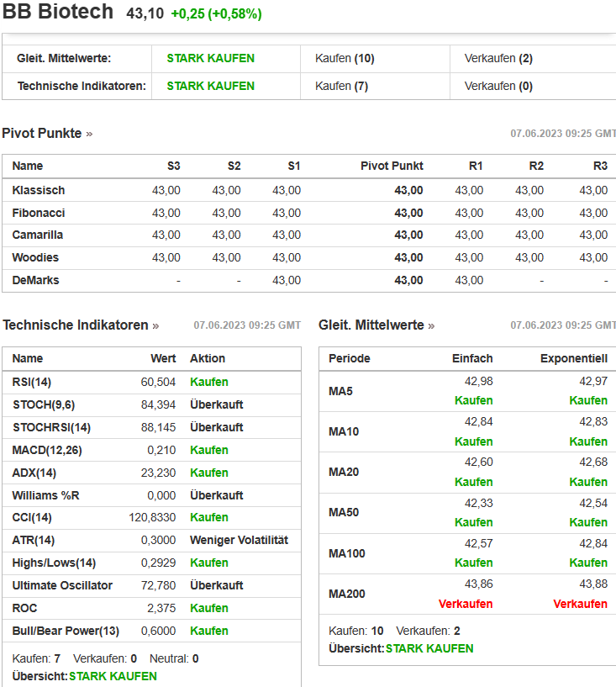Image resolution: width=616 pixels, height=687 pixels.
Task: Select the DeMarks pivot row label
Action: (x=36, y=280)
